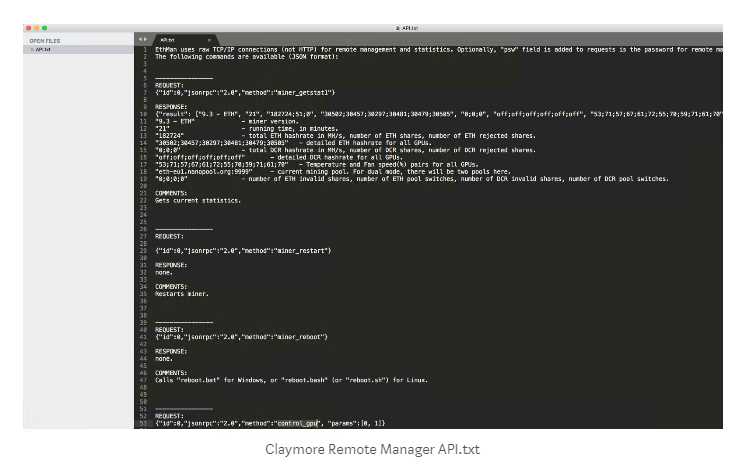
Task: Click the API.txt window title
Action: click(x=407, y=28)
